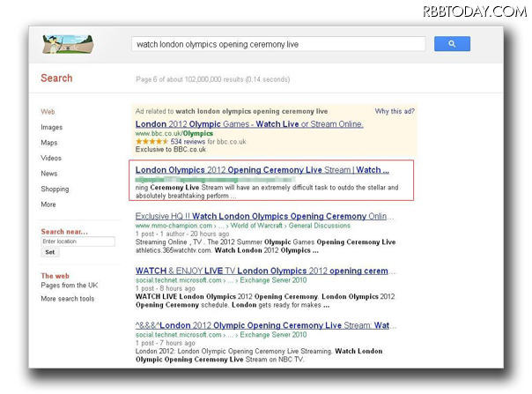Click the 'Exclusive to BBC.co.uk' ad text
Viewport: 532px width, 394px height.
click(x=170, y=150)
